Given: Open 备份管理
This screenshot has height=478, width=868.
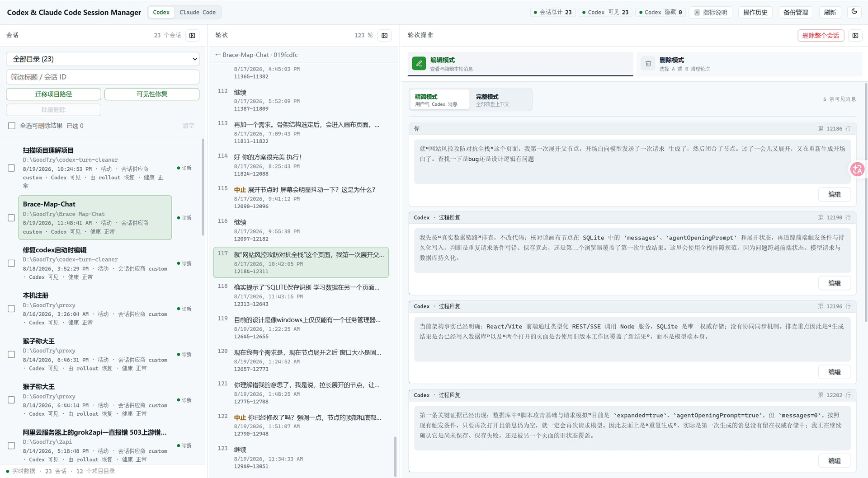Looking at the screenshot, I should click(x=796, y=12).
